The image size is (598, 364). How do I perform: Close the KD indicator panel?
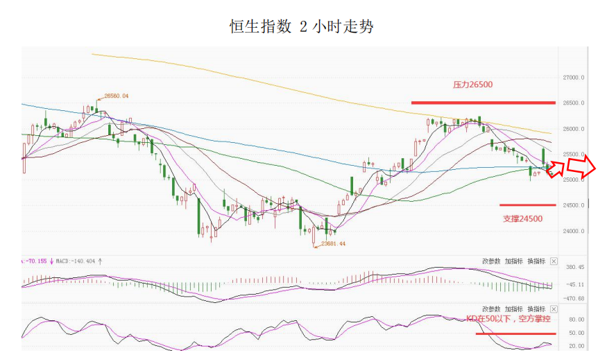pos(553,309)
